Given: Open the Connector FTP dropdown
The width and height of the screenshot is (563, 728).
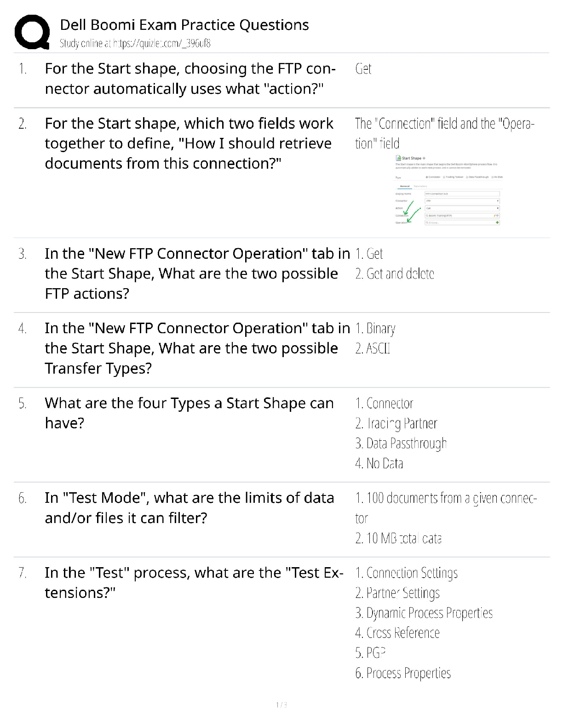Looking at the screenshot, I should (462, 201).
